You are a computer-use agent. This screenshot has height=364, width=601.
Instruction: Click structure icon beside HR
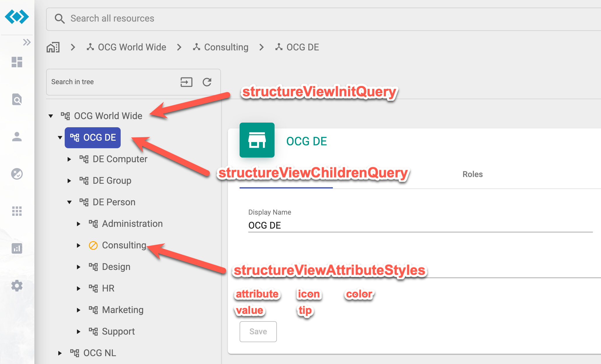(x=93, y=289)
